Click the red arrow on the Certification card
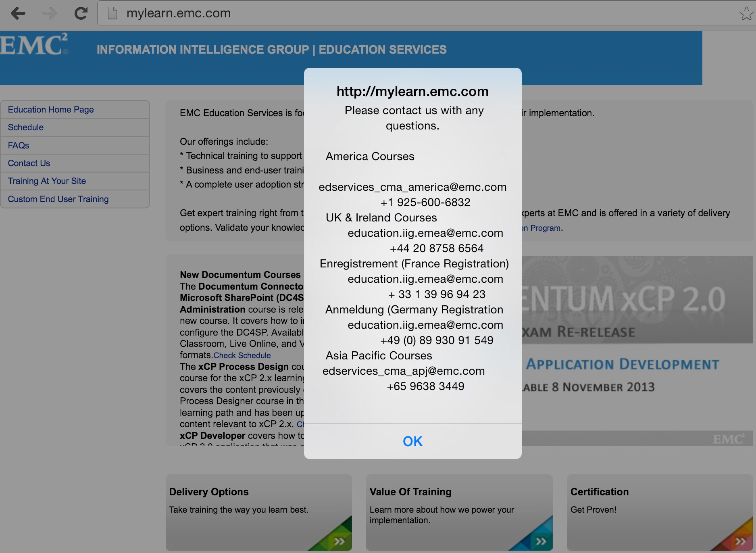The width and height of the screenshot is (756, 553). click(741, 541)
